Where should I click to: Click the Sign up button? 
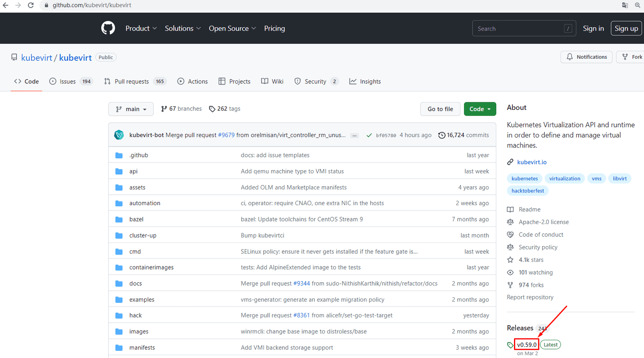click(x=626, y=29)
